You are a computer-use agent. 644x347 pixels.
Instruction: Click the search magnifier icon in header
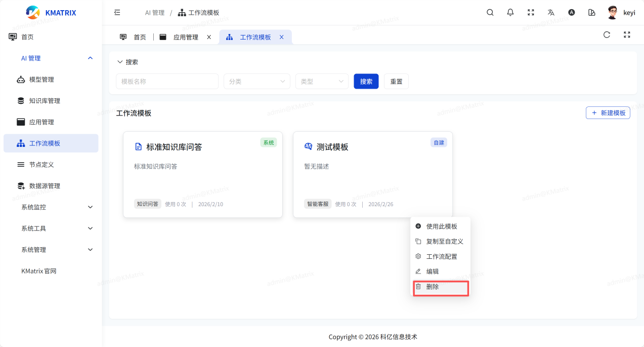pos(490,13)
